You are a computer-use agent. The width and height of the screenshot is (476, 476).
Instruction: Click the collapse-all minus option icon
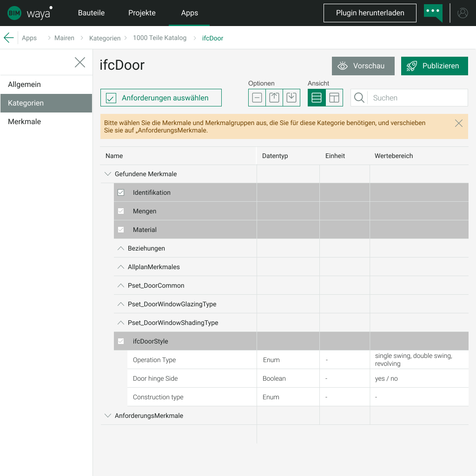coord(257,98)
